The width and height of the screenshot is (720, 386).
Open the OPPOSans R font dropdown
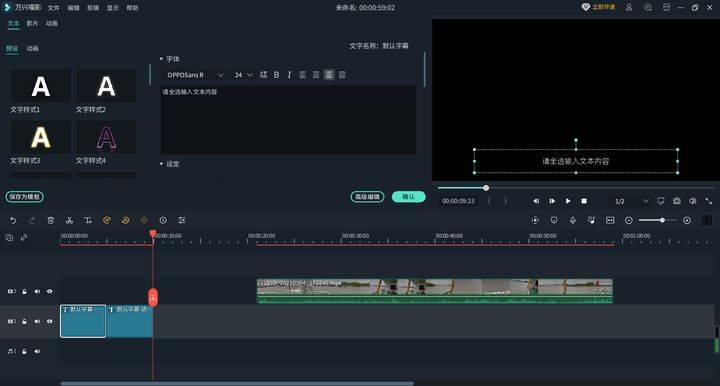coord(194,75)
